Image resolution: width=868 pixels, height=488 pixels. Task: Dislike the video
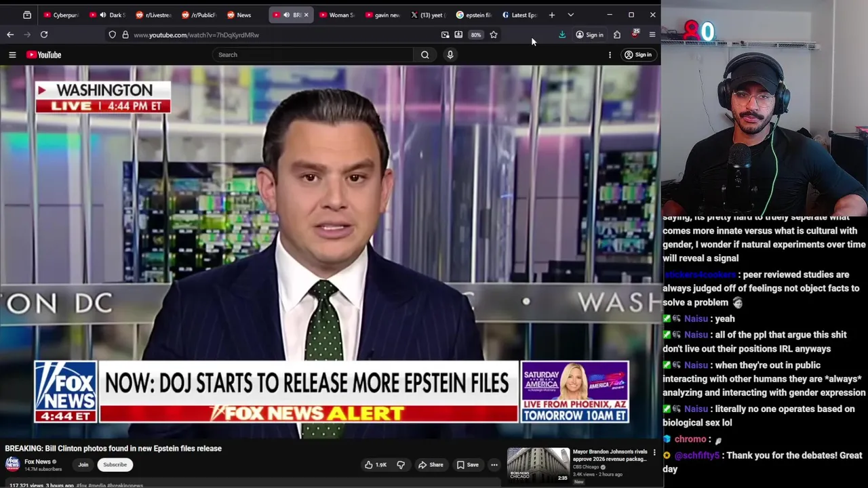pyautogui.click(x=401, y=465)
